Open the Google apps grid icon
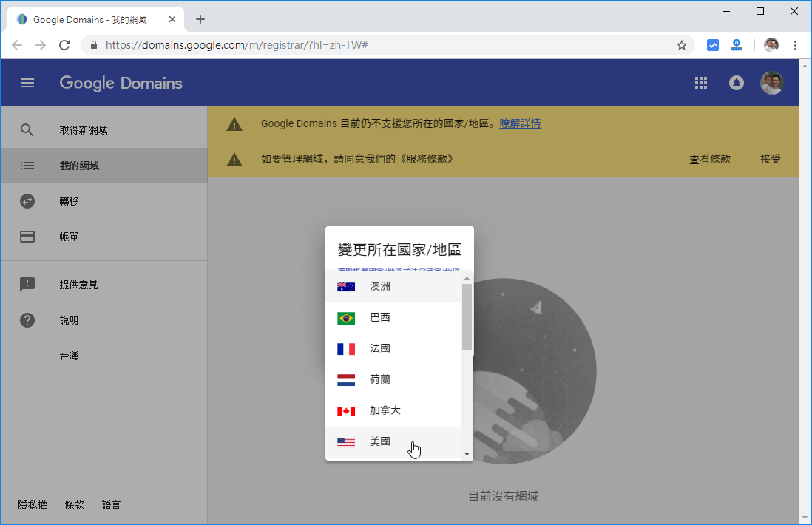Viewport: 812px width, 525px height. point(700,83)
